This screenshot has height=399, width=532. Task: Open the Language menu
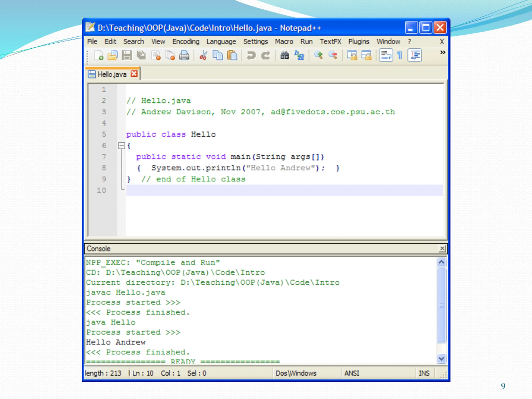(221, 42)
